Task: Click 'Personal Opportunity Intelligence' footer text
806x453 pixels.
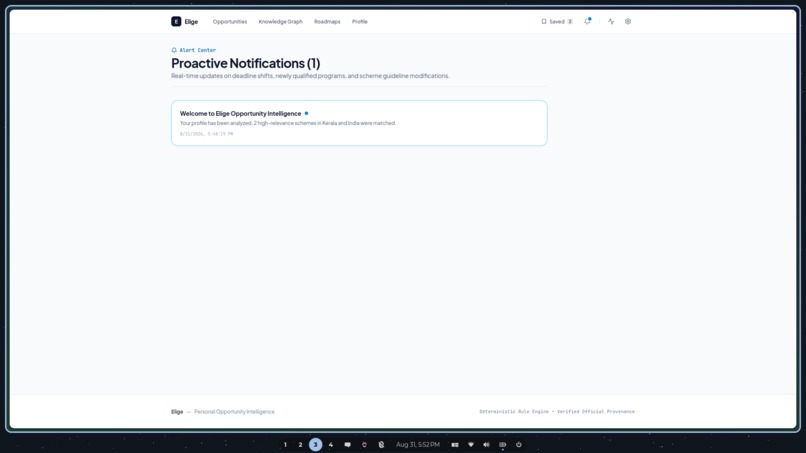Action: [234, 412]
